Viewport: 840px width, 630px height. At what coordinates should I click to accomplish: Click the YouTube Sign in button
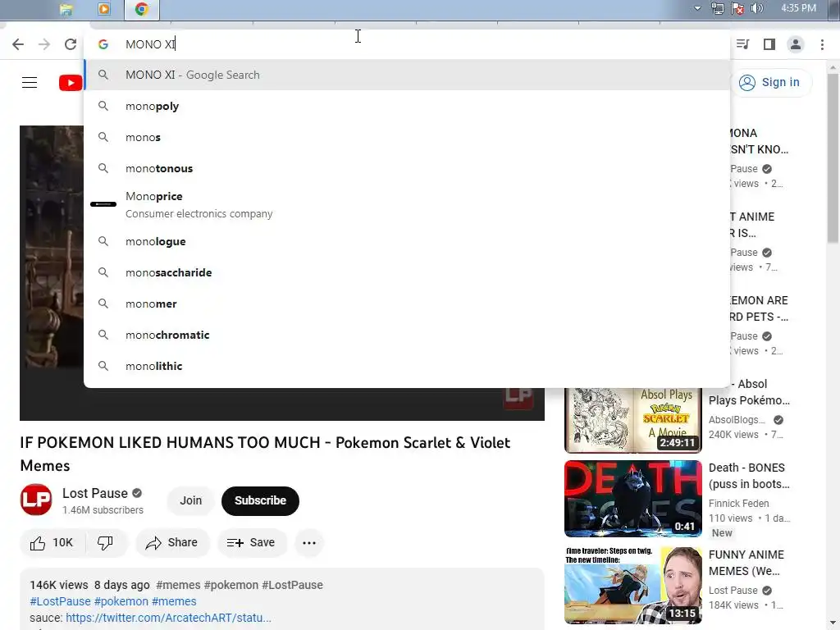769,83
